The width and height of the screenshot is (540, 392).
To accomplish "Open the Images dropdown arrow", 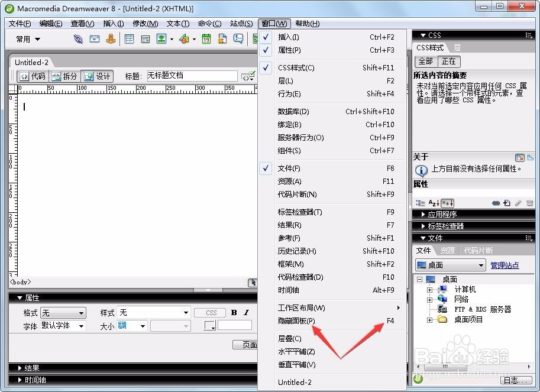I will click(x=172, y=39).
